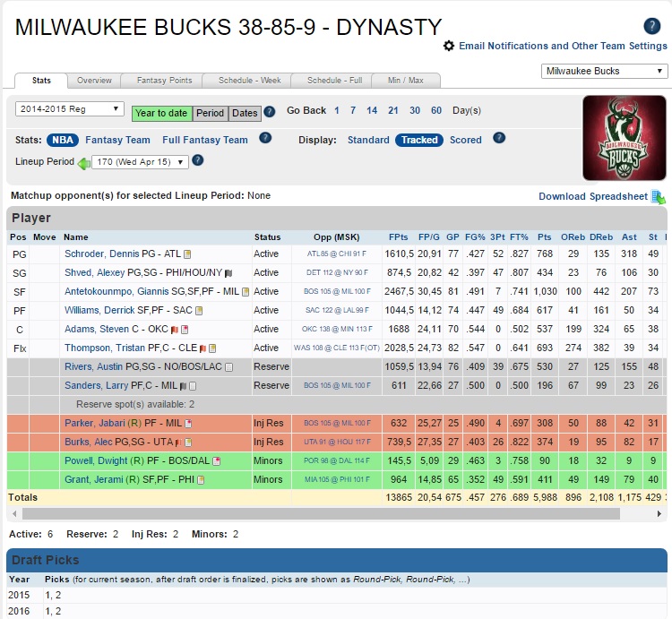Click scrollbar left arrow
Viewport: 672px width, 619px height.
pos(14,513)
